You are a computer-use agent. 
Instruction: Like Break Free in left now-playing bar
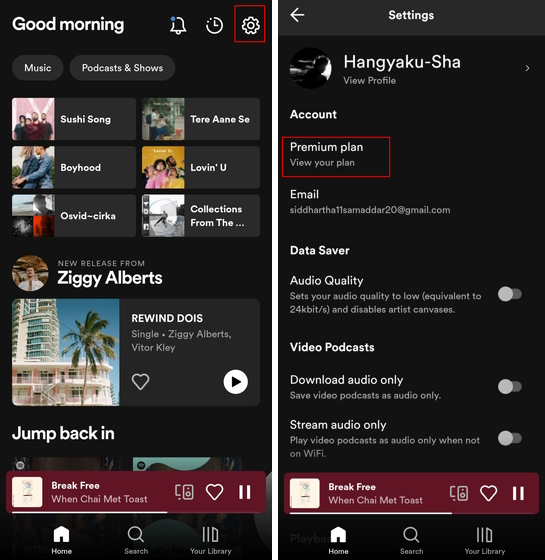[x=214, y=492]
